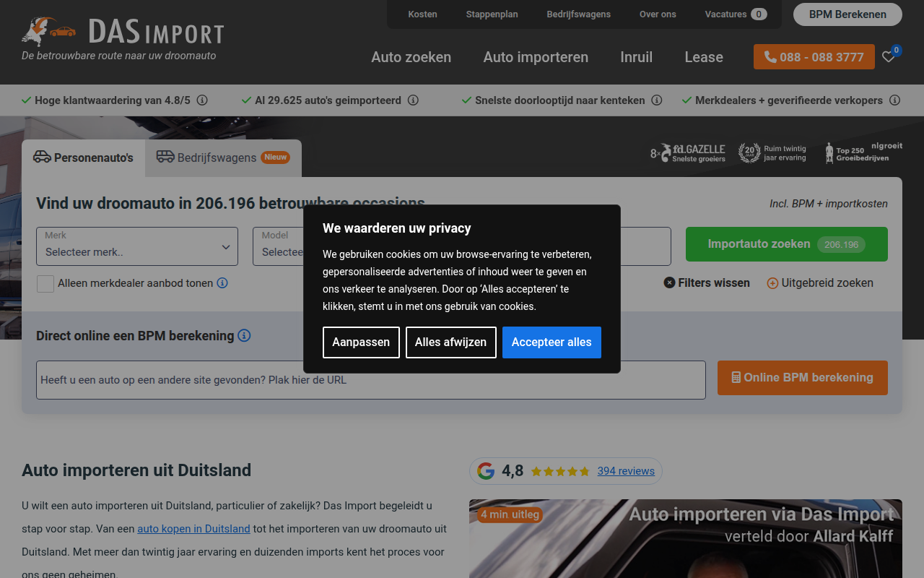Click the Top 250 Groeibedrijven badge
The image size is (924, 578).
(863, 152)
